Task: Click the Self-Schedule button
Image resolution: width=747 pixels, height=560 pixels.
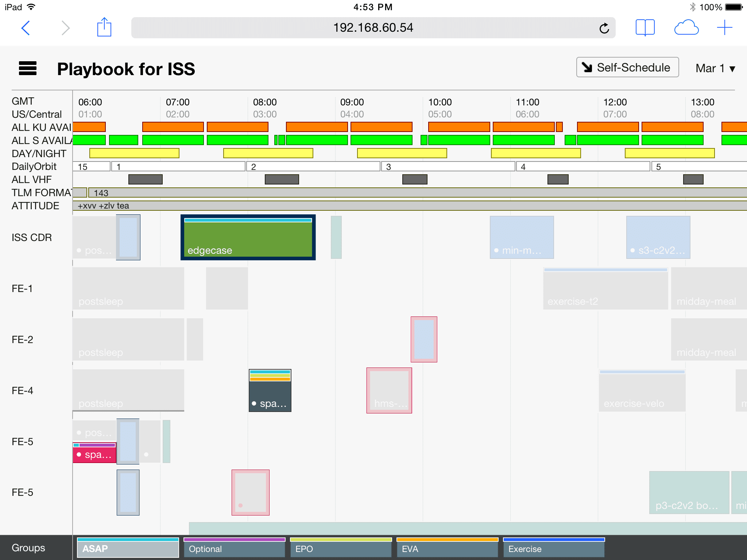Action: pos(627,67)
